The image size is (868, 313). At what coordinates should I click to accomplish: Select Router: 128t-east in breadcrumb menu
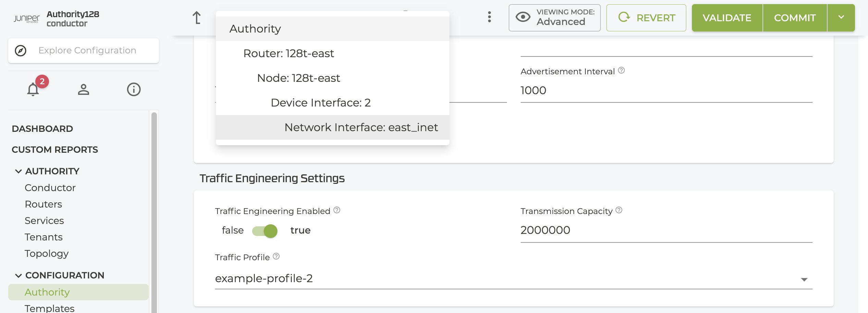tap(288, 53)
